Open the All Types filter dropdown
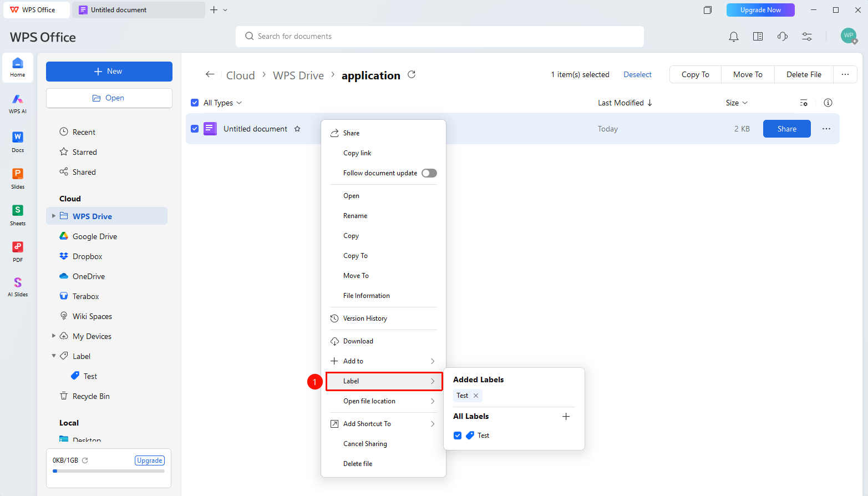Viewport: 868px width, 496px height. (223, 103)
